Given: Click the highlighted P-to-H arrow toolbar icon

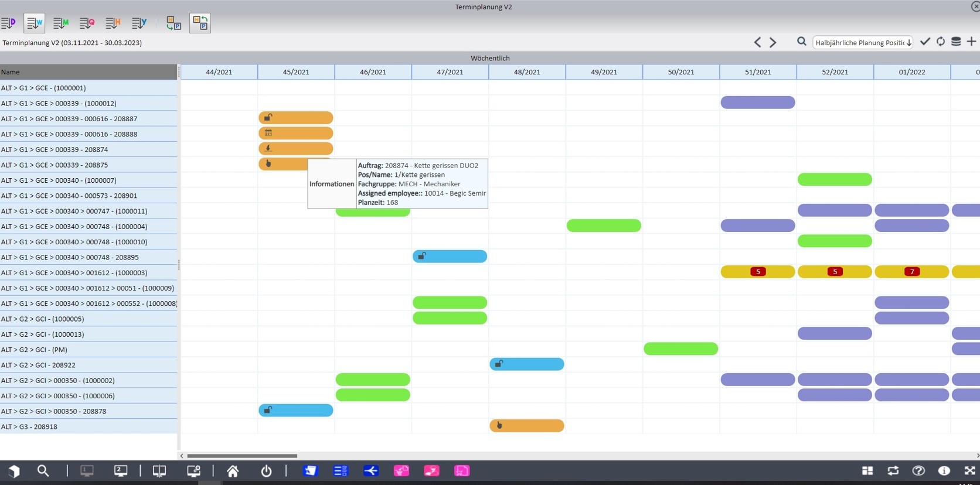Looking at the screenshot, I should click(200, 23).
